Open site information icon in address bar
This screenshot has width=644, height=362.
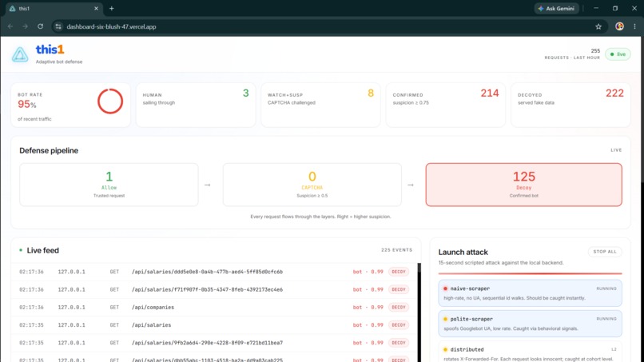58,26
